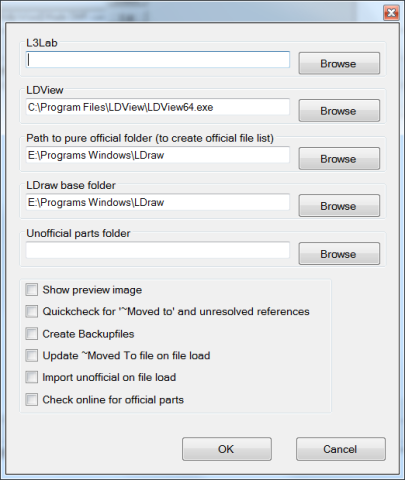Image resolution: width=405 pixels, height=480 pixels.
Task: Enable Check online for official parts
Action: (32, 399)
